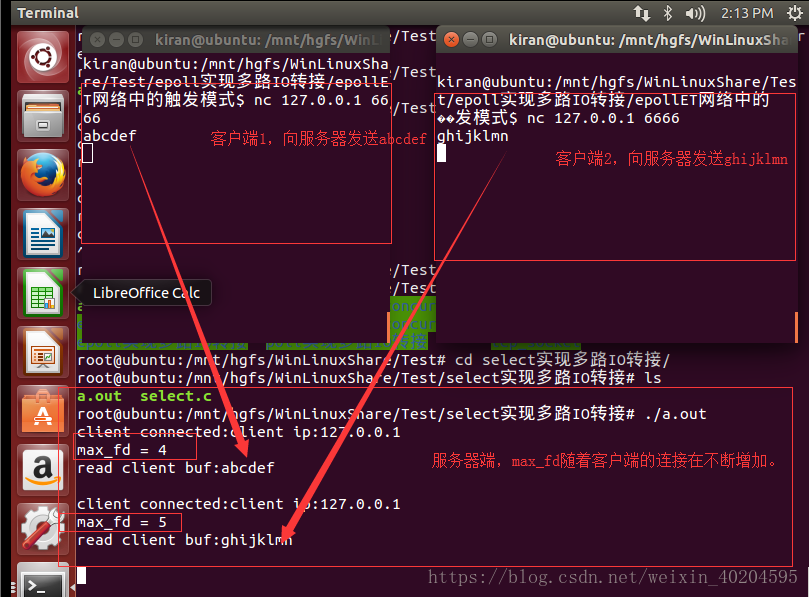Click the 'nc 127.0.0.1 6666' command in right terminal

(603, 118)
